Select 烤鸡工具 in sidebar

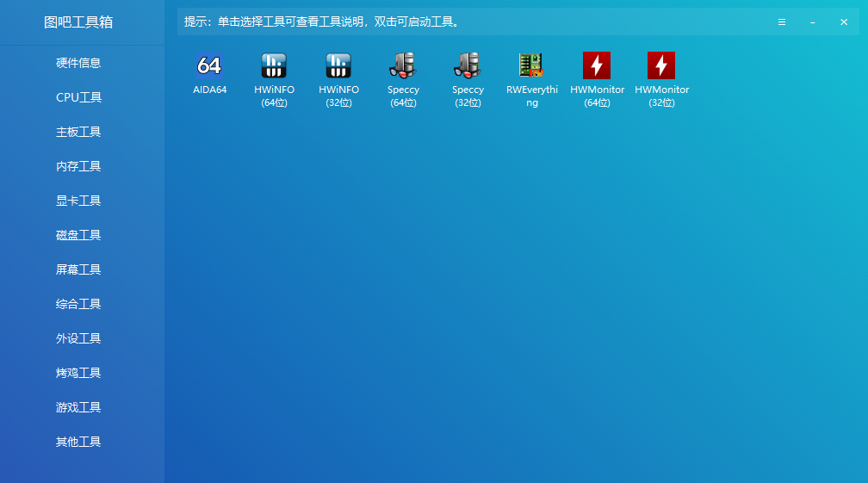tap(78, 373)
